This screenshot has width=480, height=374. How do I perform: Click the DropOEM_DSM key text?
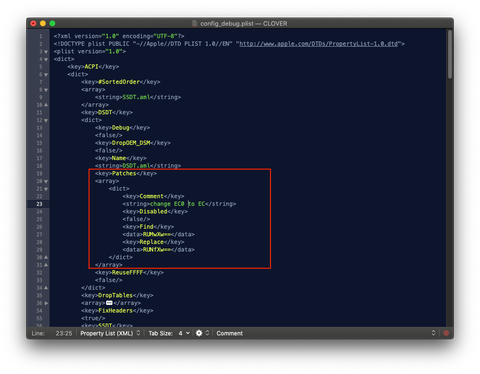(x=131, y=143)
